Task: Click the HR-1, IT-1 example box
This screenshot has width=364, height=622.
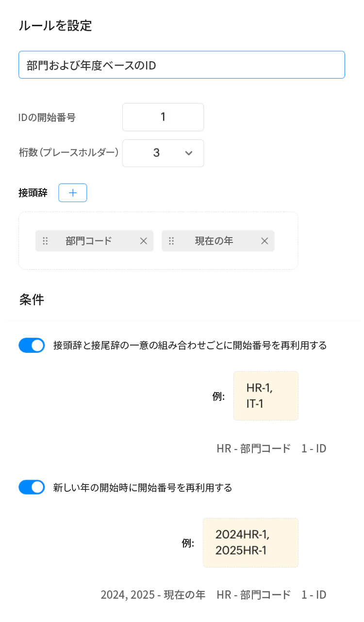Action: 265,396
